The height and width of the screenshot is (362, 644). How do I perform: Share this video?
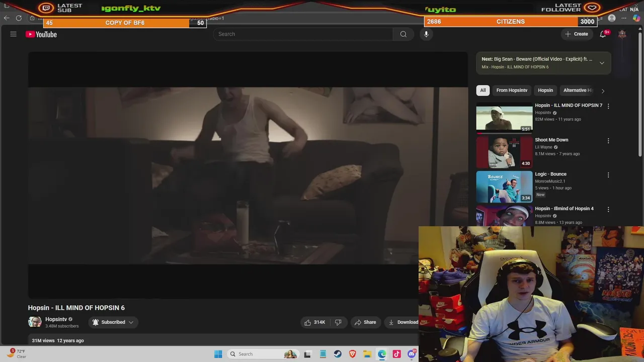pos(365,322)
